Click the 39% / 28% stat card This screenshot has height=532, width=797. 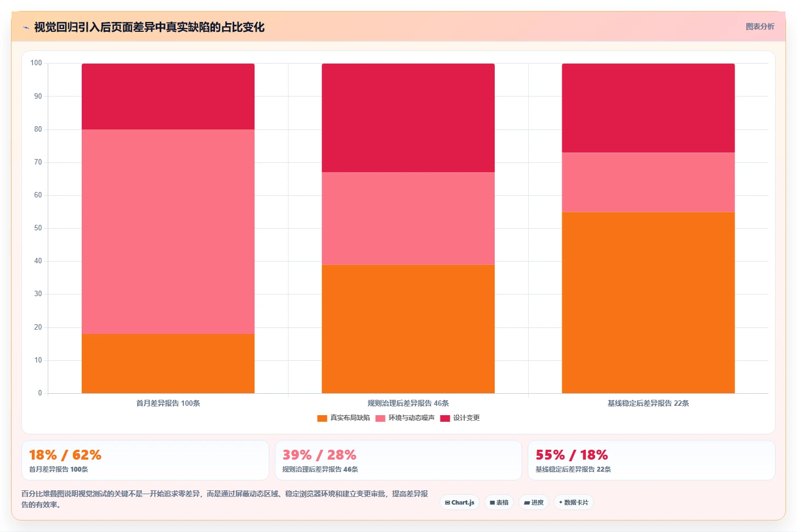pos(398,460)
